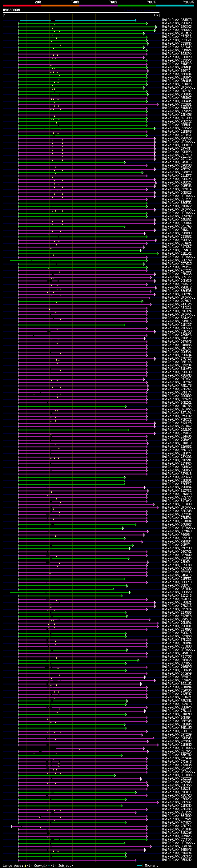Viewport: 197px width, 868px height.
Task: Click label UniRef100_Q016G0
Action: pos(177,478)
